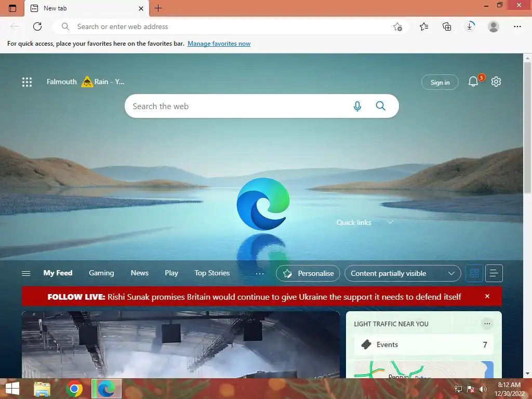The height and width of the screenshot is (399, 532).
Task: Open Manage favorites now link
Action: coord(219,44)
